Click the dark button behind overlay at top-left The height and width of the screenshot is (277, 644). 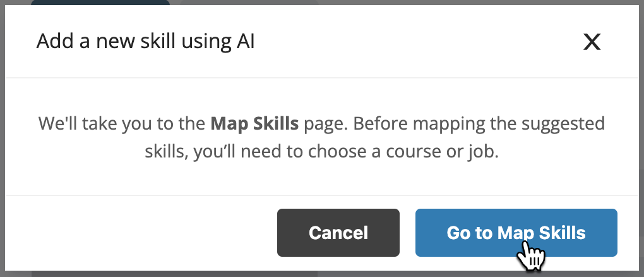(100, 3)
